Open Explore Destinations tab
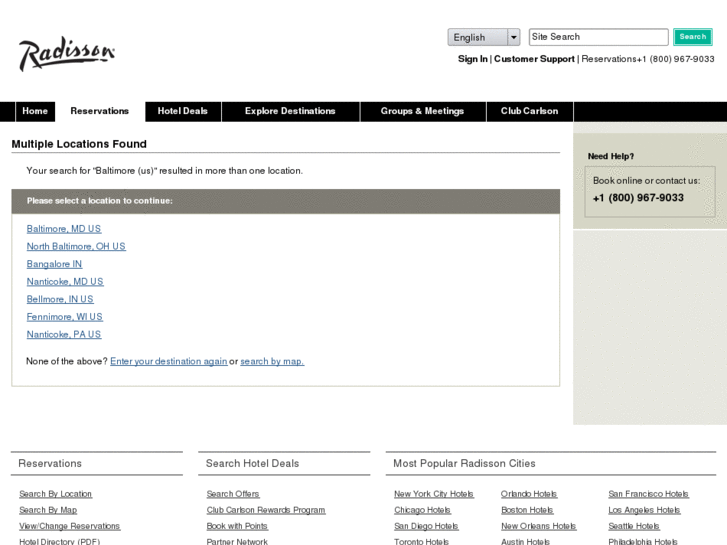The width and height of the screenshot is (727, 545). (x=290, y=111)
